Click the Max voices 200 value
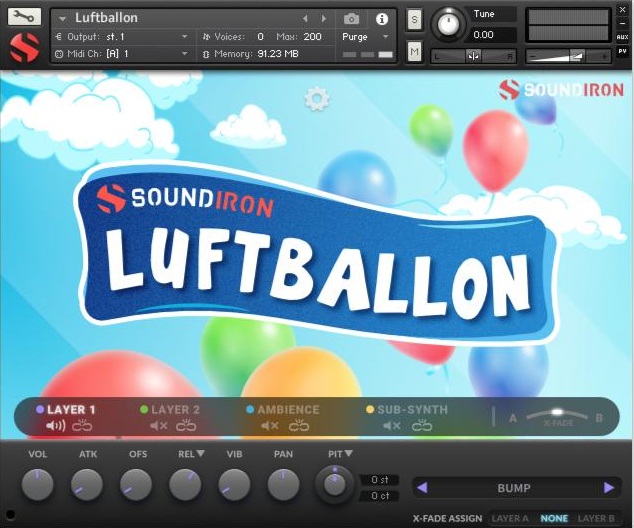Image resolution: width=634 pixels, height=528 pixels. [313, 37]
